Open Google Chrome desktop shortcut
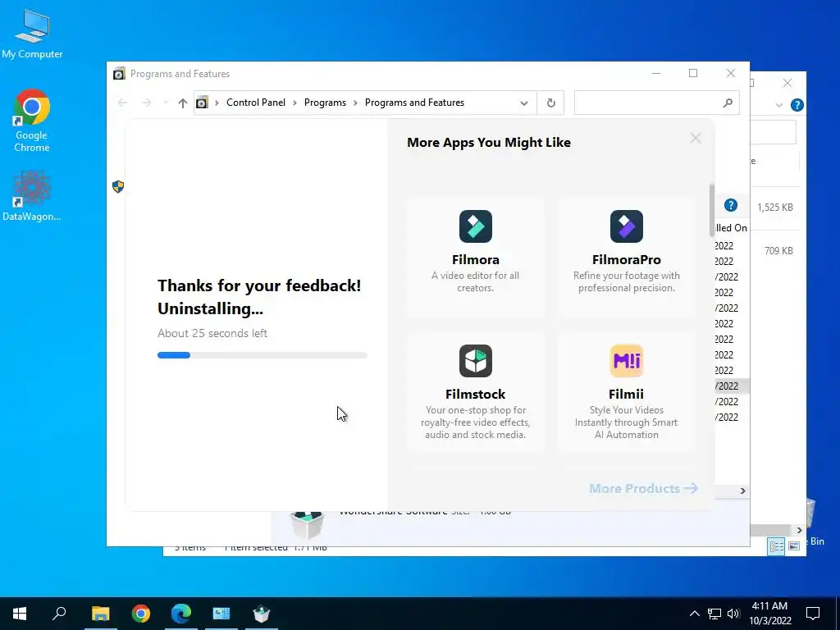840x630 pixels. click(x=32, y=121)
